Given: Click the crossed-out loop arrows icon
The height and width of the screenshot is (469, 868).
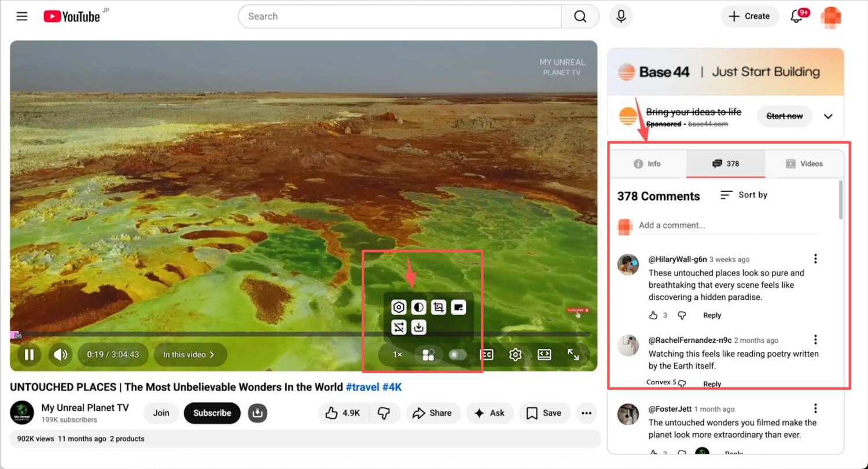Looking at the screenshot, I should pyautogui.click(x=399, y=328).
